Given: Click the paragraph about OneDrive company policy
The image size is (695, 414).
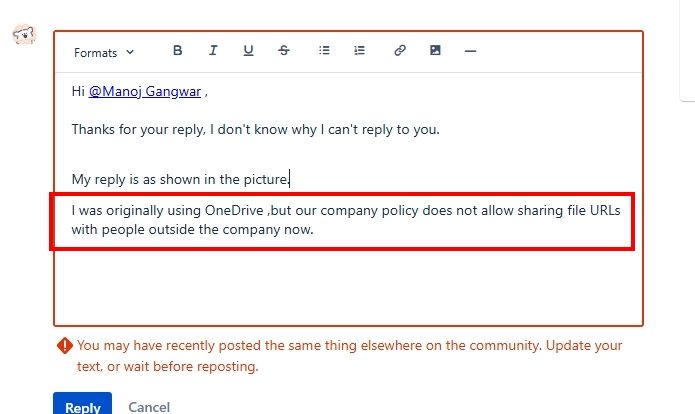Looking at the screenshot, I should pyautogui.click(x=346, y=220).
